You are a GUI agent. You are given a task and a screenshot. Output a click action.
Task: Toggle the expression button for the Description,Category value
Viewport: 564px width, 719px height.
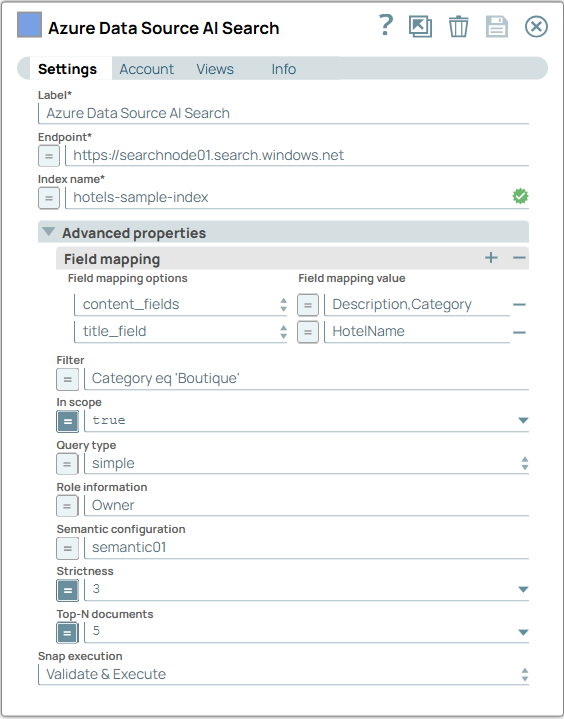coord(308,305)
